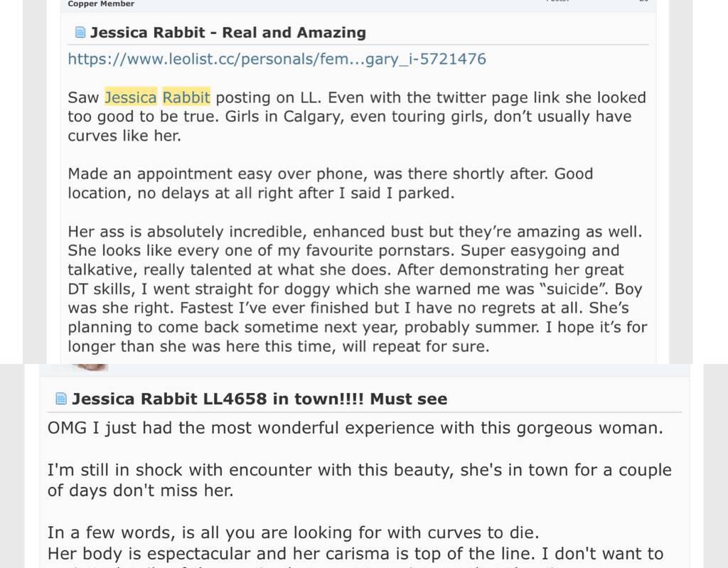Image resolution: width=728 pixels, height=568 pixels.
Task: Click the paragraph starting "Made an appointment easy"
Action: click(330, 183)
